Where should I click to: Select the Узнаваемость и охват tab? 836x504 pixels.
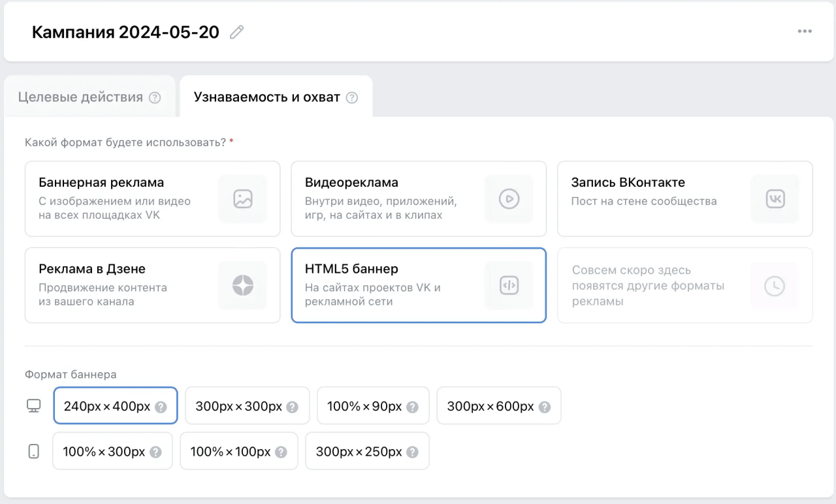(266, 97)
